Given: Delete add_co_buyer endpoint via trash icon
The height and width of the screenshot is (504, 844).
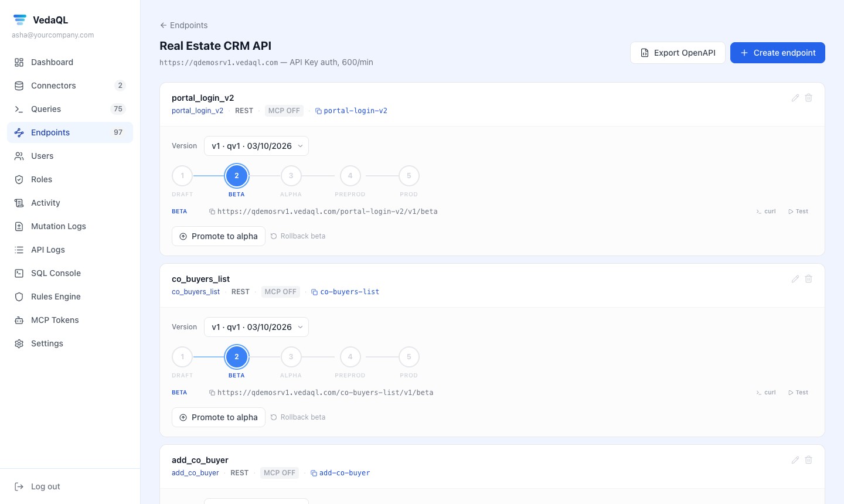Looking at the screenshot, I should coord(808,460).
